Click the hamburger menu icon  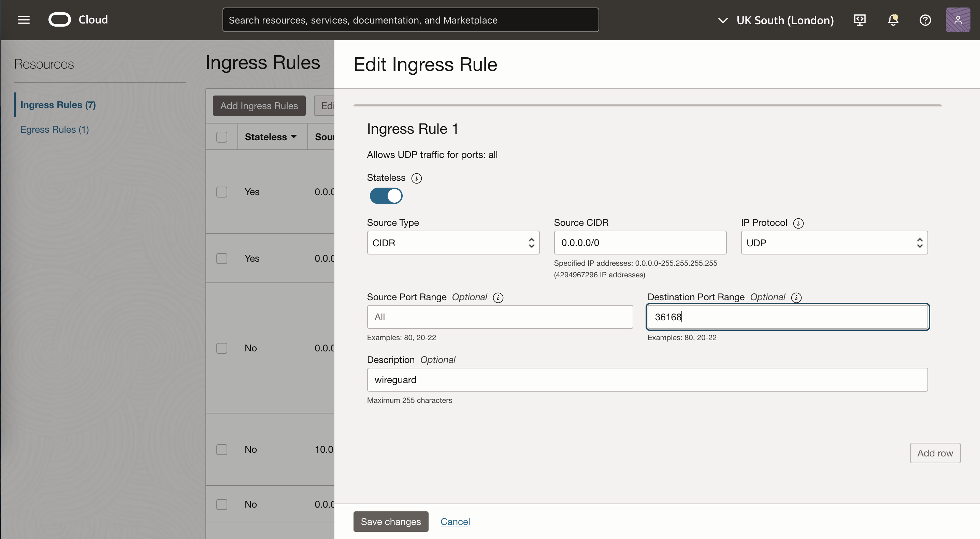(24, 19)
